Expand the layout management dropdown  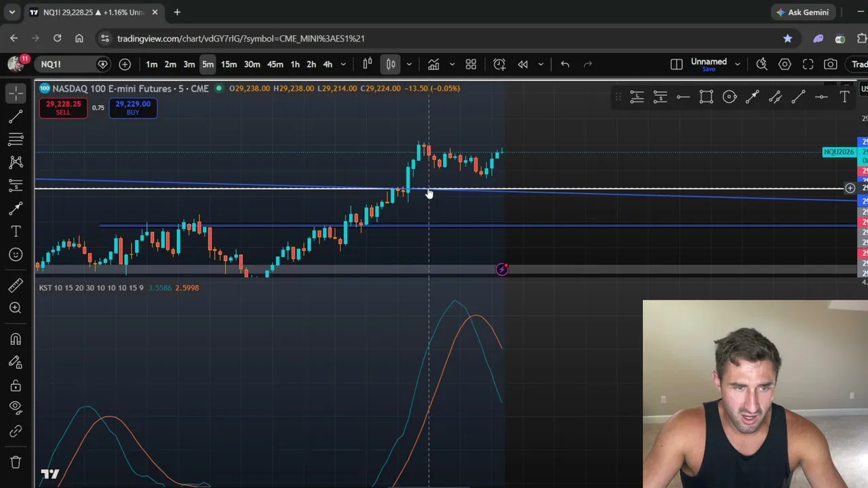tap(737, 64)
